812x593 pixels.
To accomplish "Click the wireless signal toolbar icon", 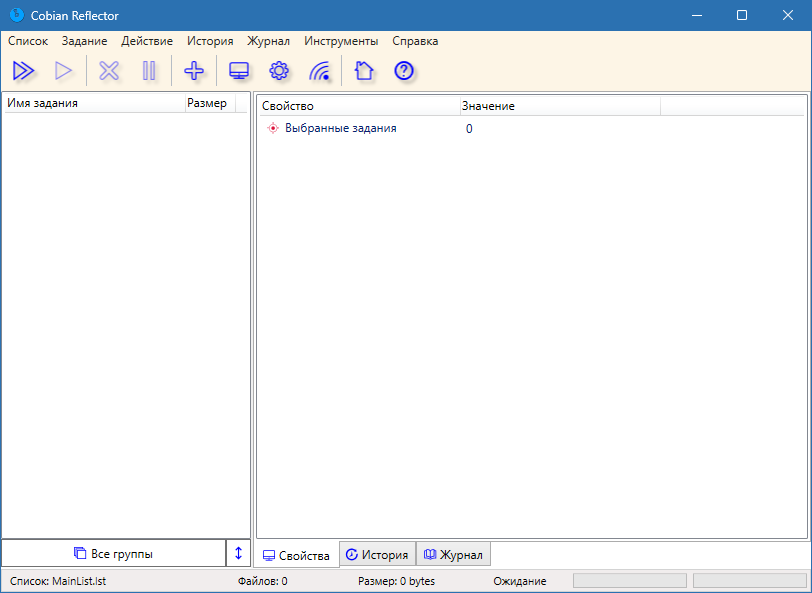I will coord(321,70).
